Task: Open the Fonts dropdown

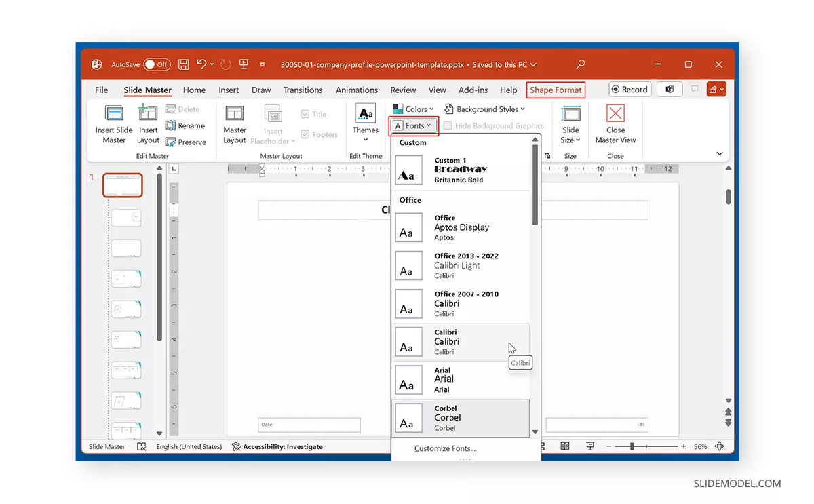Action: coord(413,125)
